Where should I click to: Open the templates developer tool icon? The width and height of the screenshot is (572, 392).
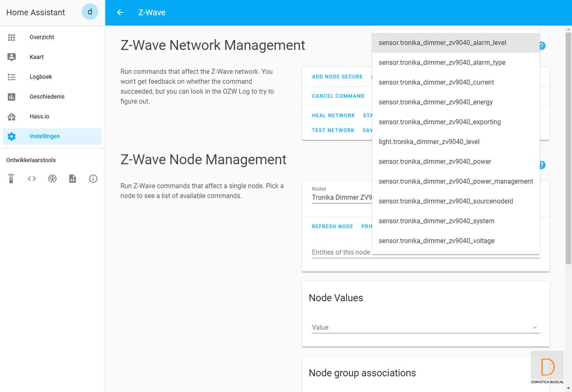(x=73, y=179)
